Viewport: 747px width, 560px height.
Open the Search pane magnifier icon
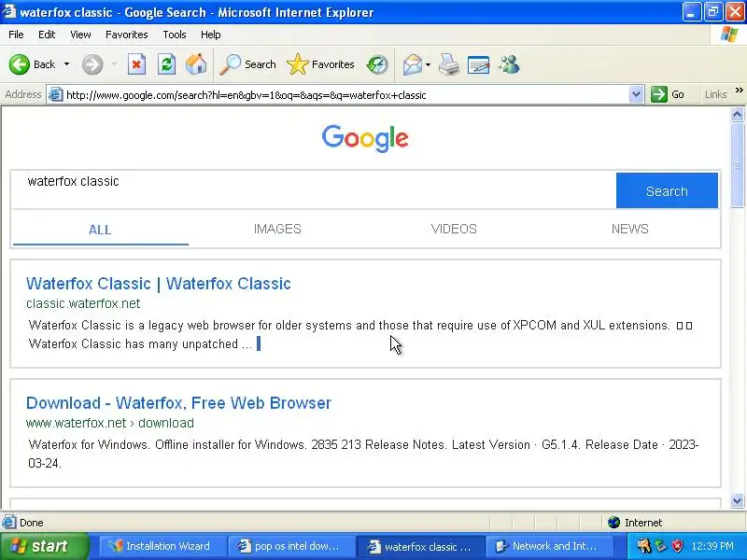pyautogui.click(x=247, y=64)
